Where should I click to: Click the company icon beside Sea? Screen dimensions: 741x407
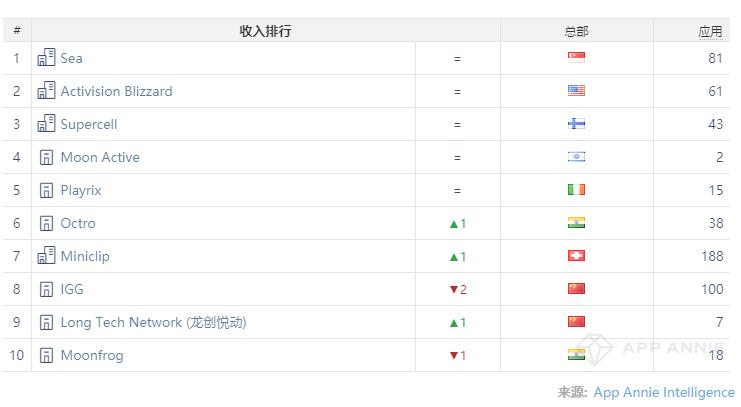(x=46, y=58)
